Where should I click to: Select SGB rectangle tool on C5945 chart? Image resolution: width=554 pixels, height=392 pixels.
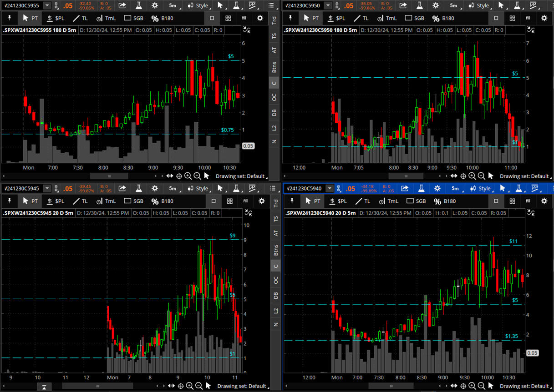tap(133, 201)
